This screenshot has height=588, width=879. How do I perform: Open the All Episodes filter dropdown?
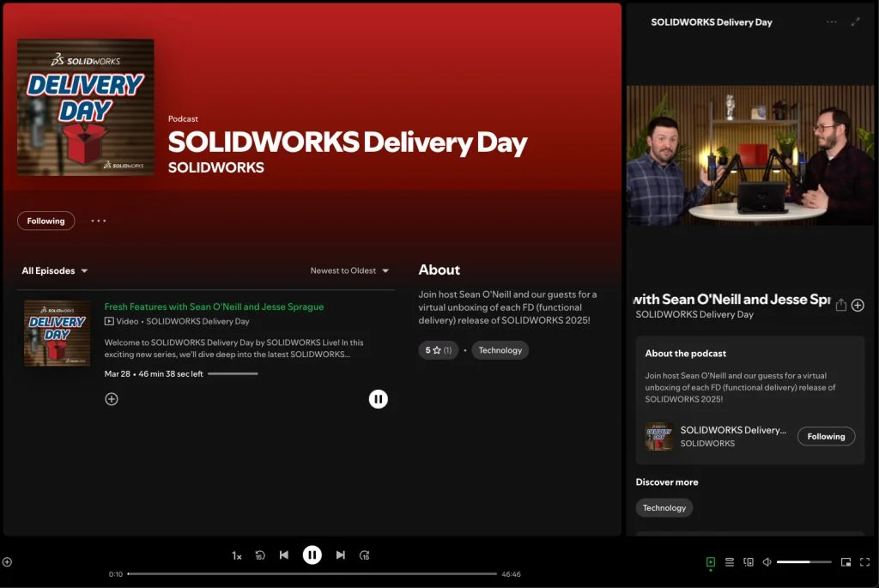coord(55,270)
